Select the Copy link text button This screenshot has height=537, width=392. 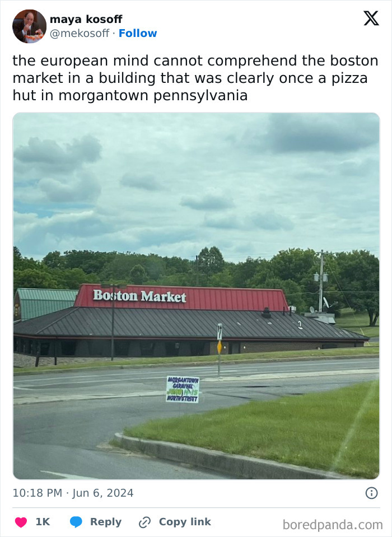185,522
